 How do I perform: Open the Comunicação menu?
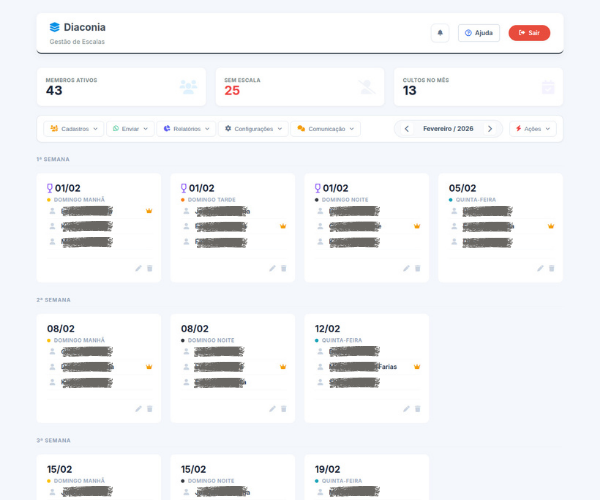click(327, 129)
